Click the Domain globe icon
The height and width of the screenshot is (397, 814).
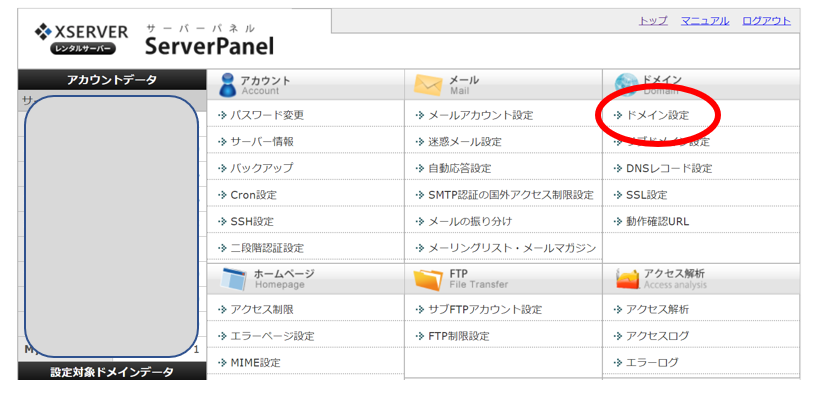coord(626,82)
